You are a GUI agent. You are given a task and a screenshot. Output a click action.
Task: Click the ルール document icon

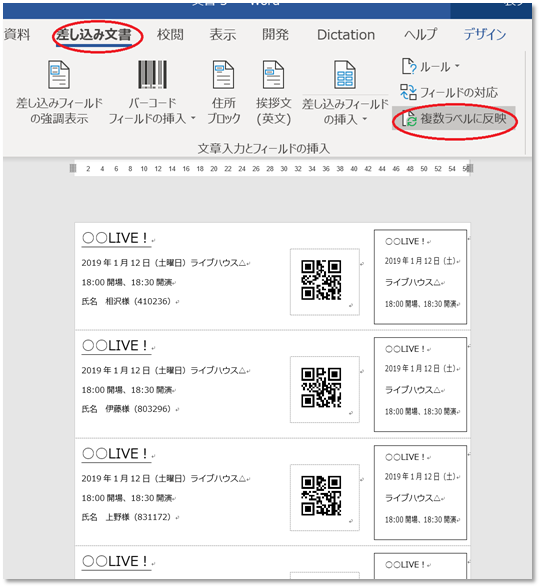(x=409, y=66)
